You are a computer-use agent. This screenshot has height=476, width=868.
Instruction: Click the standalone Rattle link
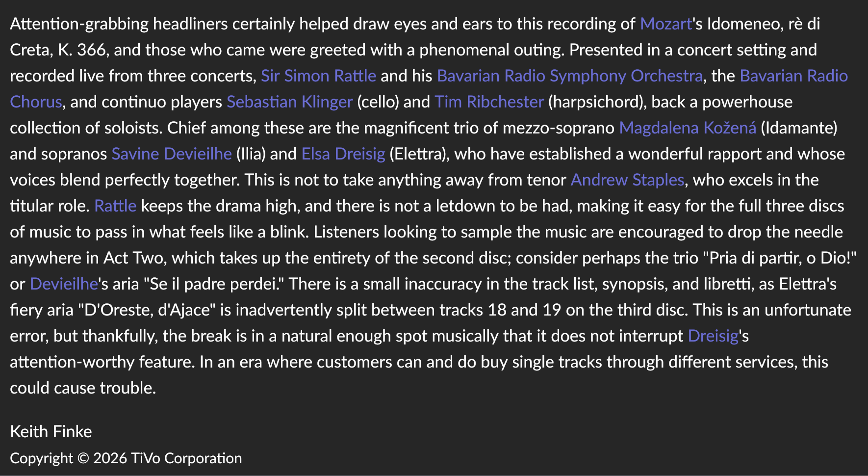(x=115, y=206)
